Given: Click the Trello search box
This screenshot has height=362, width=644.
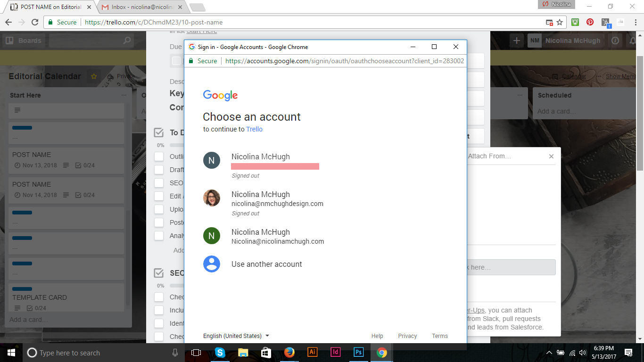Looking at the screenshot, I should tap(91, 41).
